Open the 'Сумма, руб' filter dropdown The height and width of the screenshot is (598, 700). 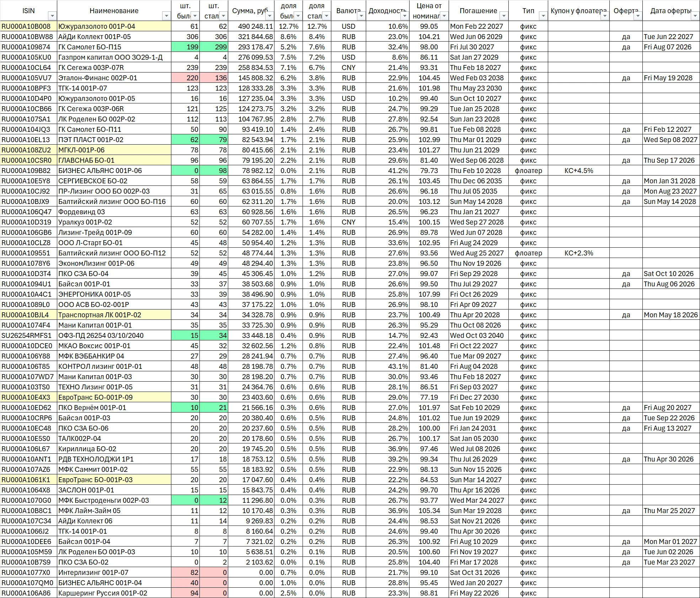pyautogui.click(x=269, y=16)
